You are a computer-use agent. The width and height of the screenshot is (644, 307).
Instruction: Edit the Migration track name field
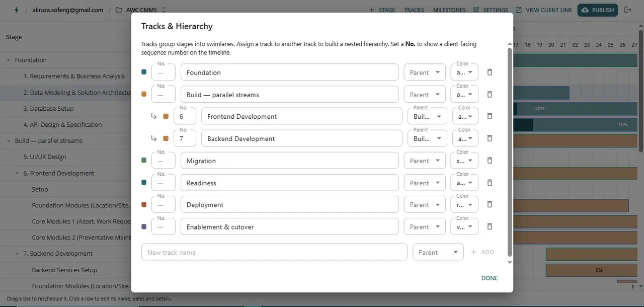289,161
